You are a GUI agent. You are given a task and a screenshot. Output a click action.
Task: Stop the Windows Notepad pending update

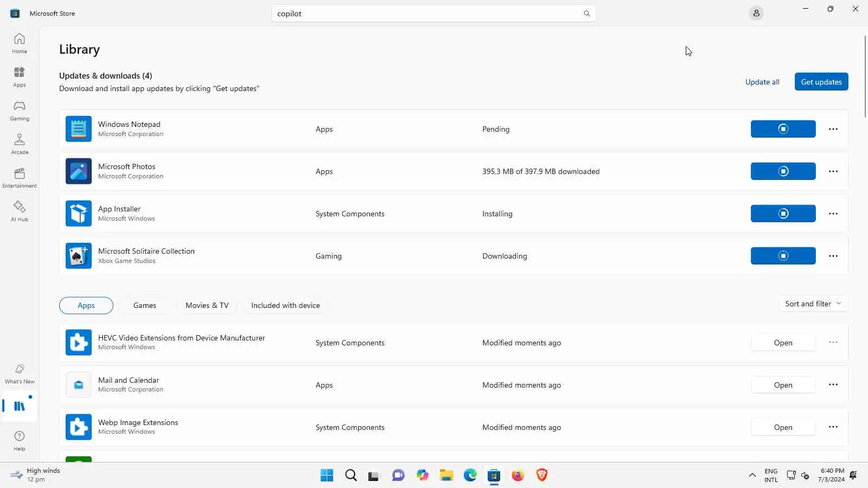coord(783,129)
